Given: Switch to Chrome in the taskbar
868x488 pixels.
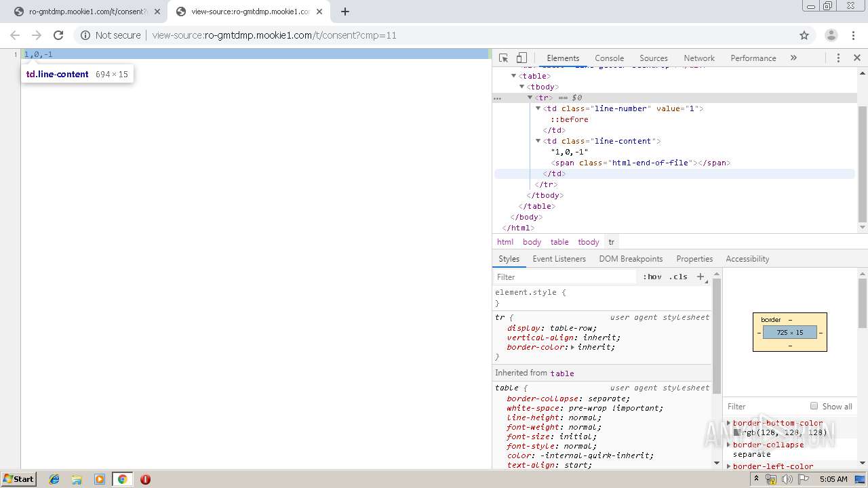Looking at the screenshot, I should click(x=122, y=479).
